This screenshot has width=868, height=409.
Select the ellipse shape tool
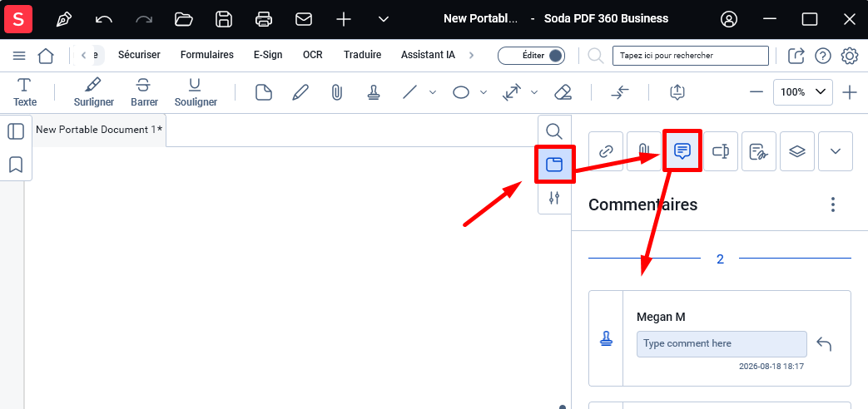[x=461, y=92]
